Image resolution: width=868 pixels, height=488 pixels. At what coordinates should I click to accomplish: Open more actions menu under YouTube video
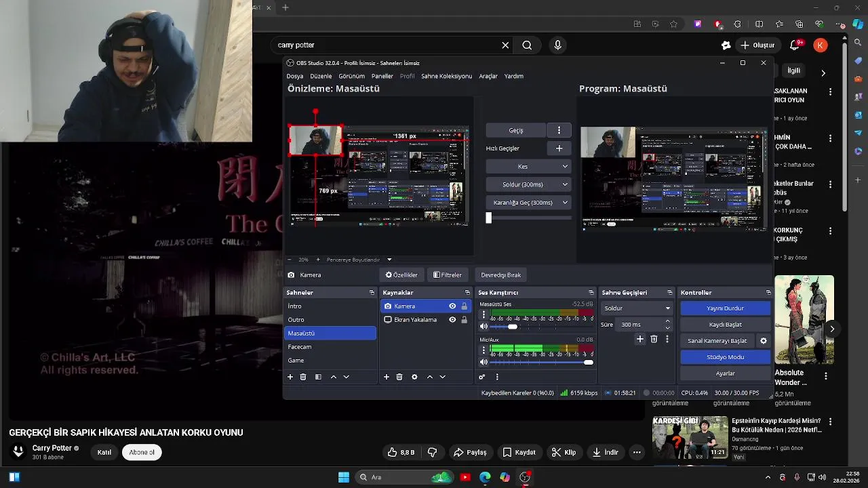[x=637, y=452]
